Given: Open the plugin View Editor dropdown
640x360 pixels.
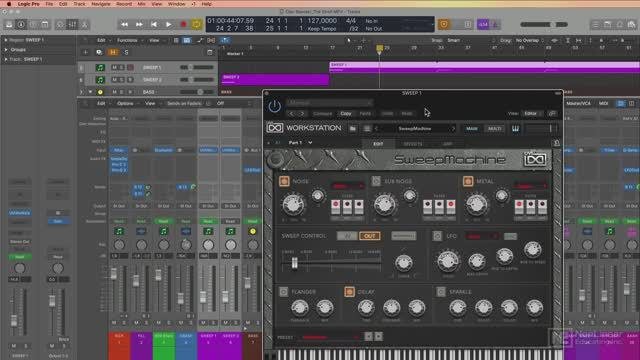Looking at the screenshot, I should point(533,113).
